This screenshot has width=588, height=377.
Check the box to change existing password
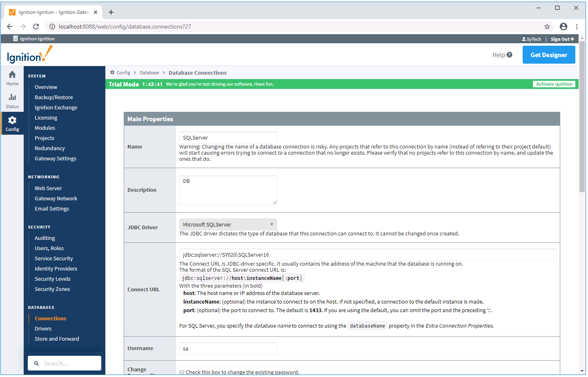coord(182,373)
